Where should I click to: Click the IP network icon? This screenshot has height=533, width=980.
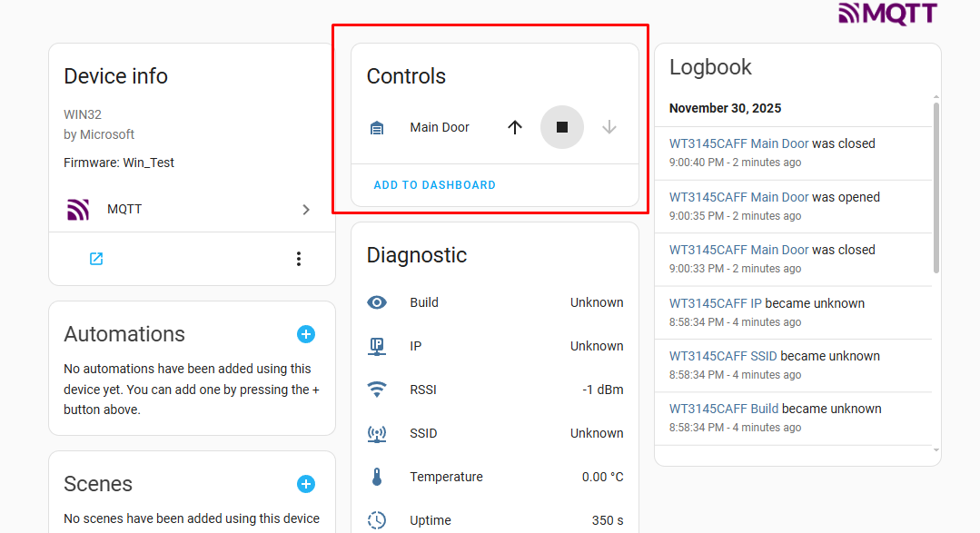[377, 346]
